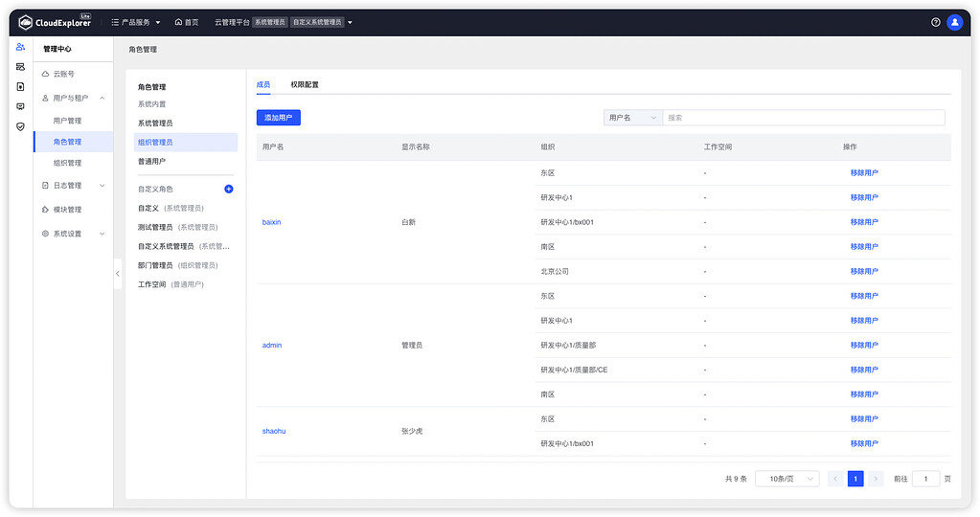
Task: Click the user avatar icon in top bar
Action: click(954, 22)
